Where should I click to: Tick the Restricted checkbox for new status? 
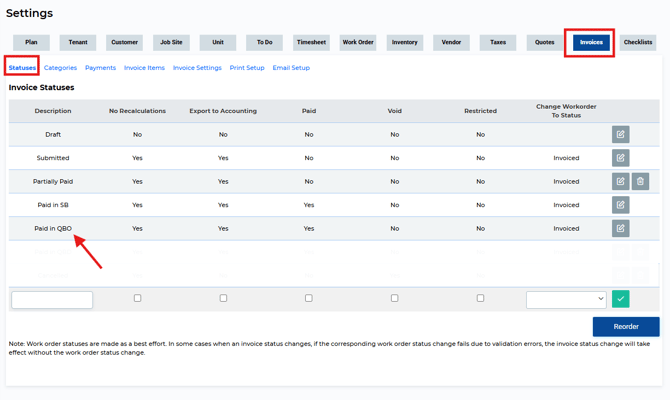(x=480, y=298)
